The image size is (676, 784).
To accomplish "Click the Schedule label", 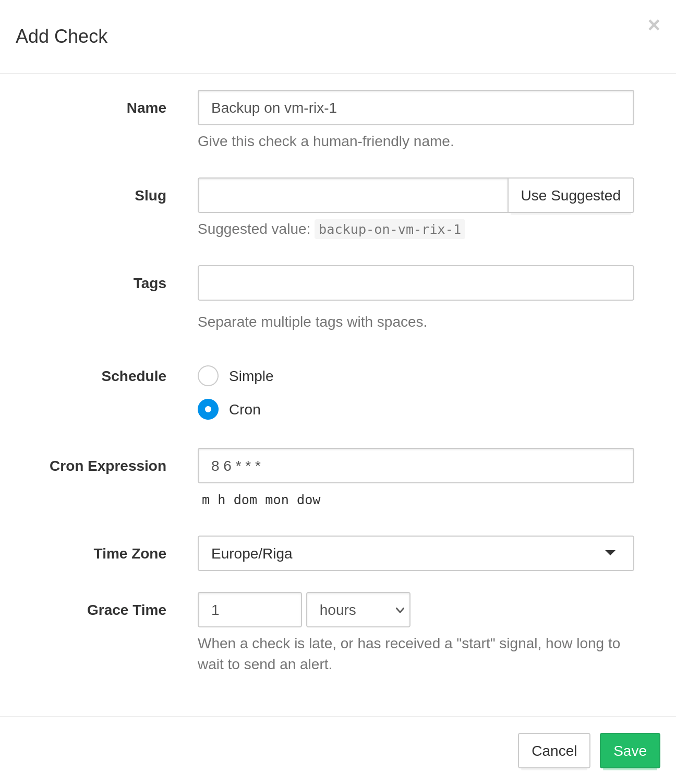I will [x=134, y=376].
